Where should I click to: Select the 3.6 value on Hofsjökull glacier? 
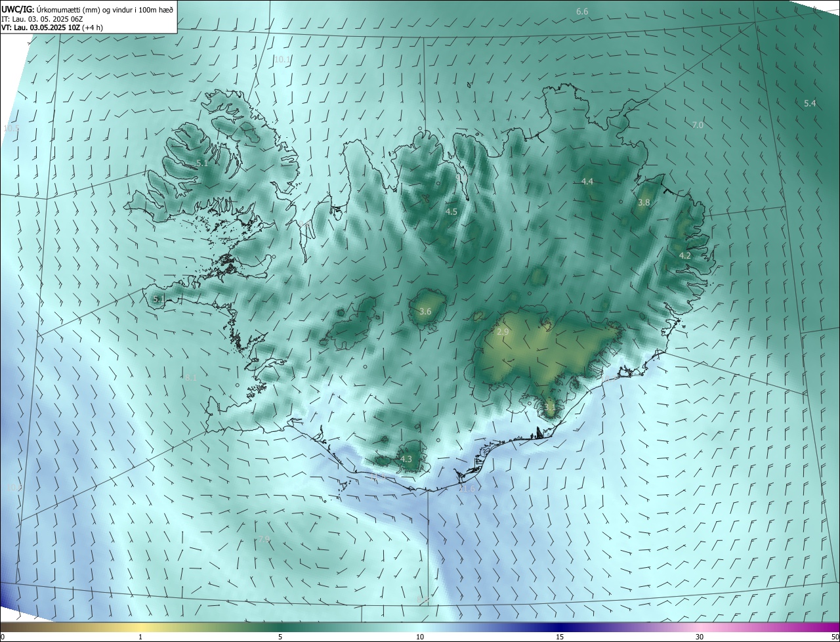coord(425,311)
